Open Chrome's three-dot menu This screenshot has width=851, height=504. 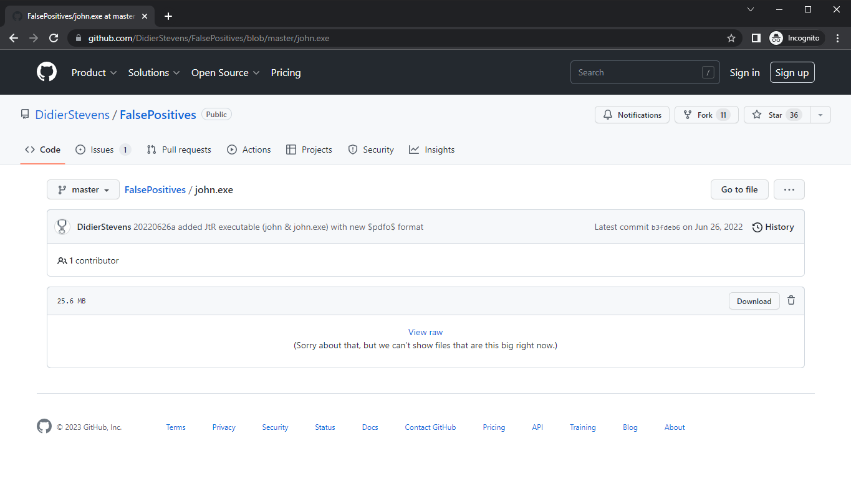[x=837, y=38]
